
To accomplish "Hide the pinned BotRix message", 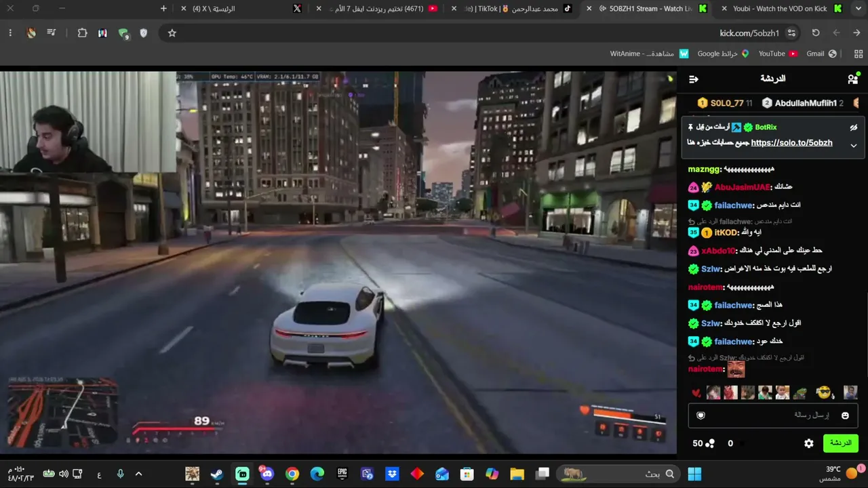I will [x=854, y=127].
